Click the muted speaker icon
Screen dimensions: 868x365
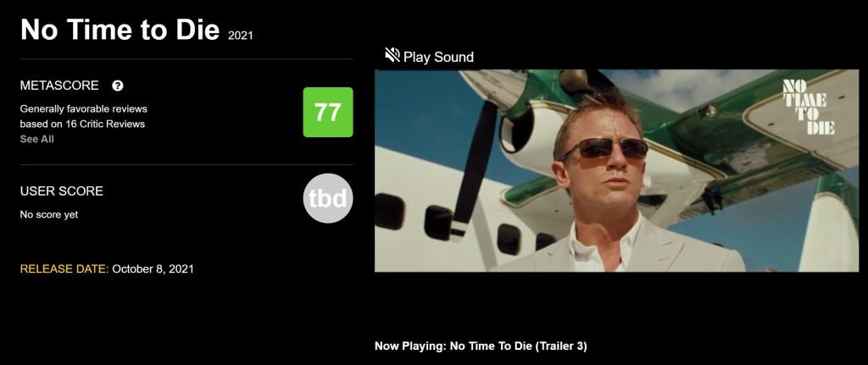click(x=392, y=55)
